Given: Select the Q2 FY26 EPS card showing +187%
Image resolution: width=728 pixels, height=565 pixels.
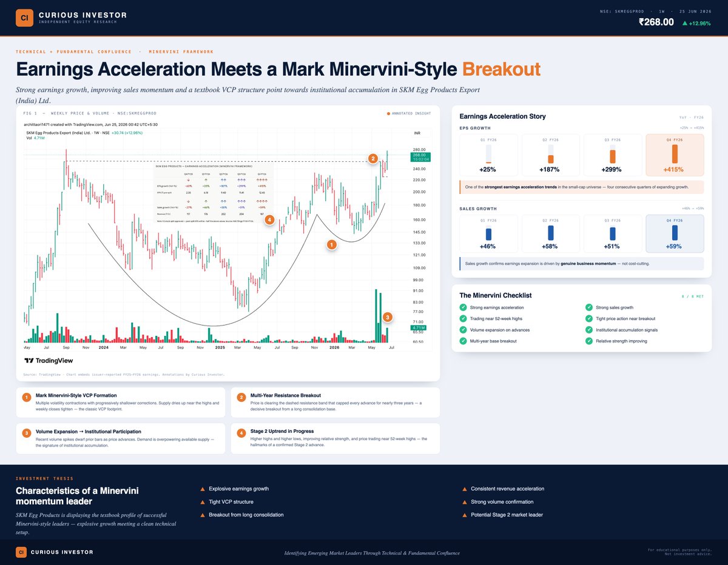Looking at the screenshot, I should [551, 155].
